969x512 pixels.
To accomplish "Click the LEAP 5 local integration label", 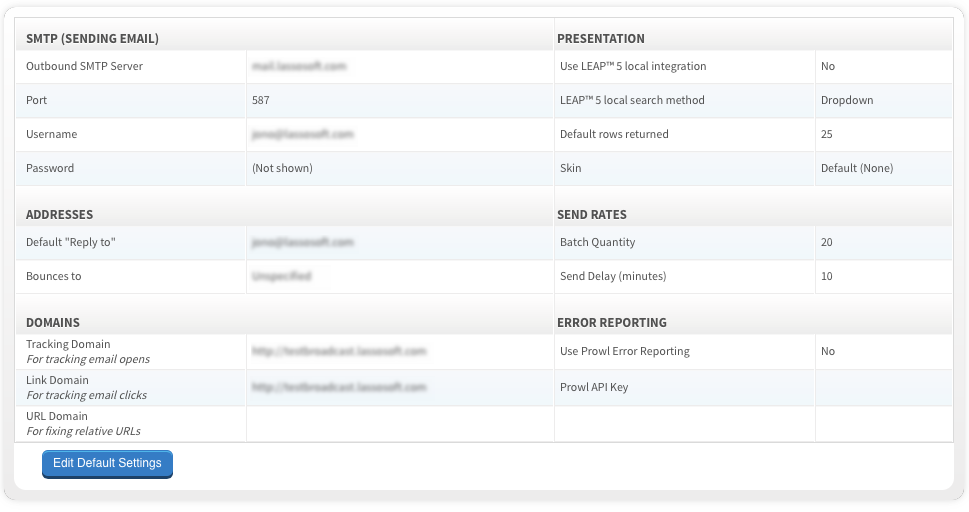I will (x=633, y=66).
